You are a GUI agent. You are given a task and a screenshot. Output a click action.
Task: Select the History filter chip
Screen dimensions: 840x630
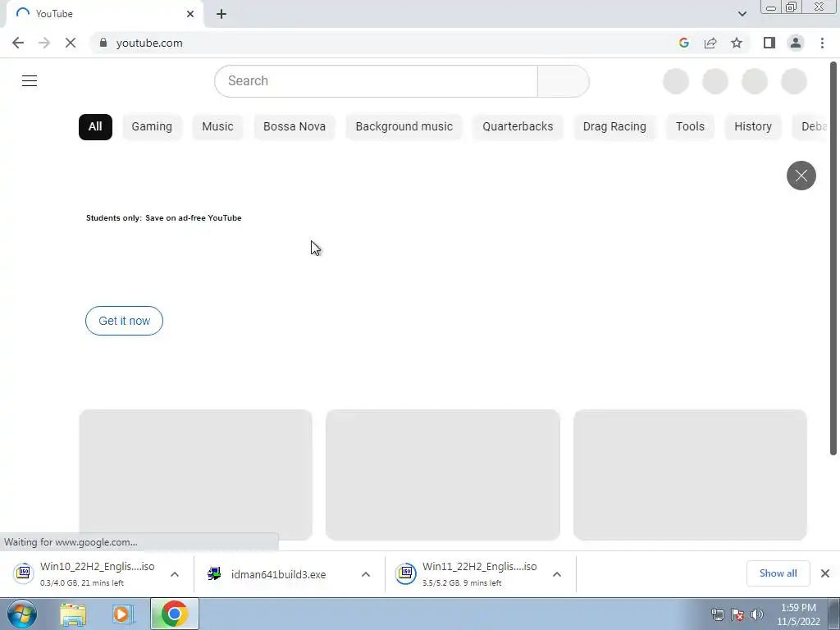pyautogui.click(x=753, y=127)
